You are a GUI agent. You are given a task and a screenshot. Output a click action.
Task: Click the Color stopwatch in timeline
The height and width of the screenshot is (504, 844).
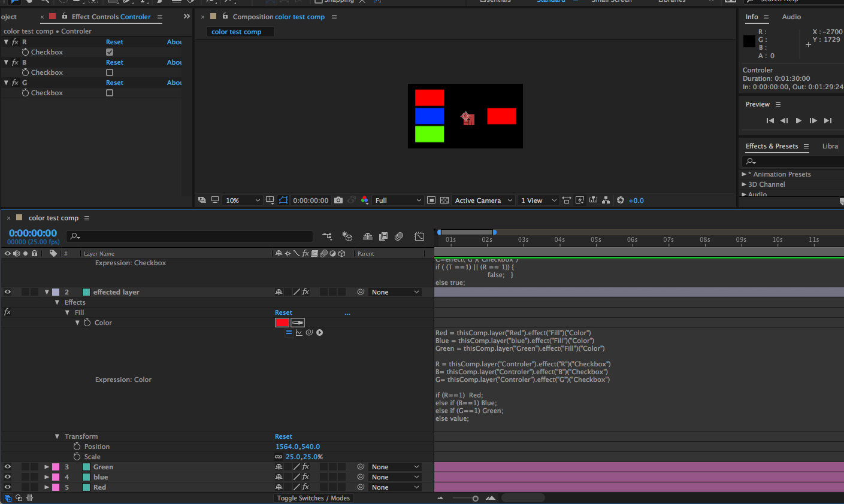coord(87,323)
